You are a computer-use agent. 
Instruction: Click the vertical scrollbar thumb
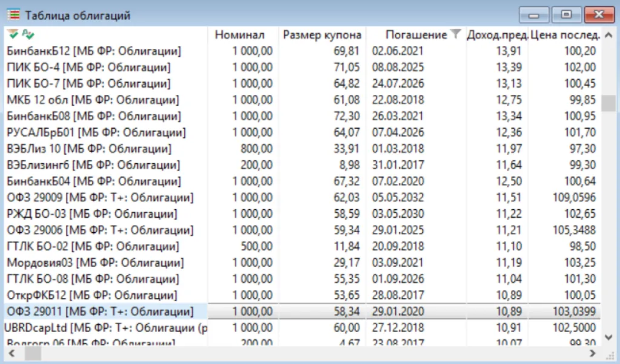point(608,103)
